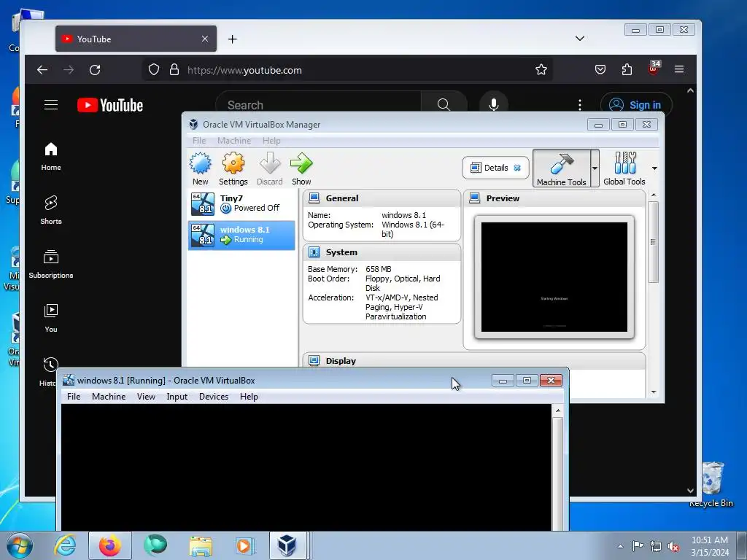Viewport: 747px width, 560px height.
Task: Click the Display section header
Action: [474, 360]
